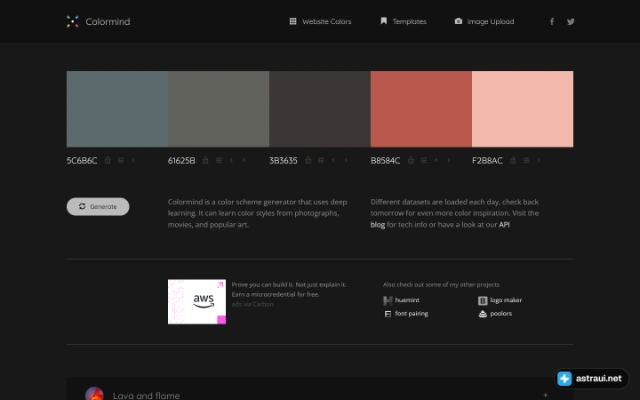Open Image Upload menu item
Screen dimensions: 640x400
click(484, 22)
